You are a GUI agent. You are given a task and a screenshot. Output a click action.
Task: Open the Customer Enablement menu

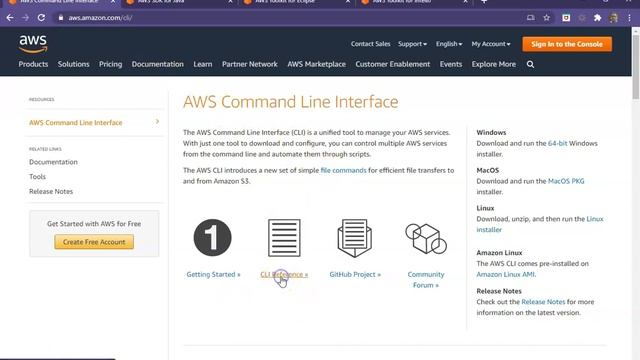[393, 64]
